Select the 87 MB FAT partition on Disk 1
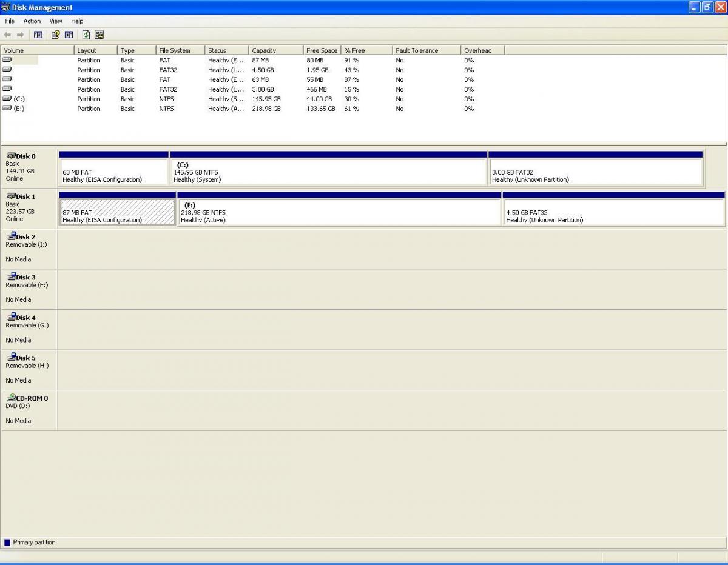This screenshot has height=565, width=728. click(118, 209)
